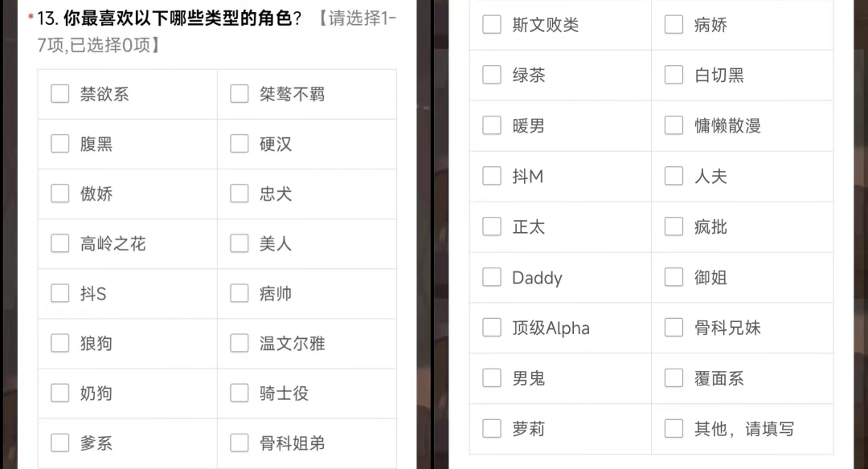Select the 桀骜不羁 option
The height and width of the screenshot is (469, 868).
click(240, 94)
